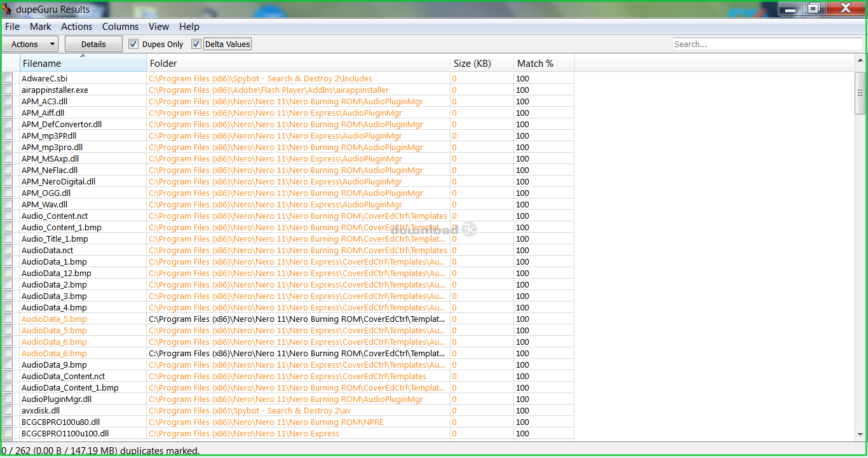Click the match percent in the APM_NeFlac.dll row
This screenshot has width=868, height=458.
point(522,170)
